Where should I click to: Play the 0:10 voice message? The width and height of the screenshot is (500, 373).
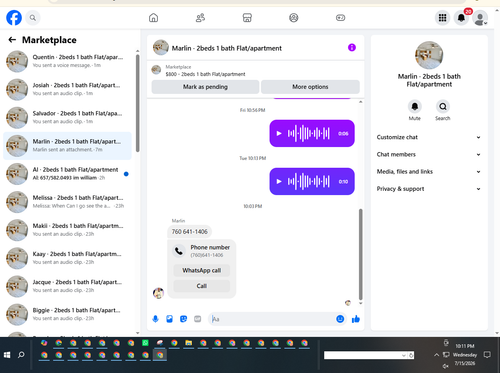tap(279, 182)
